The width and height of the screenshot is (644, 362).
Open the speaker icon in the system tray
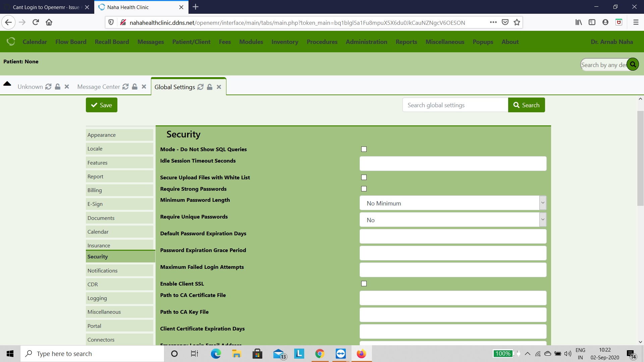pos(568,353)
